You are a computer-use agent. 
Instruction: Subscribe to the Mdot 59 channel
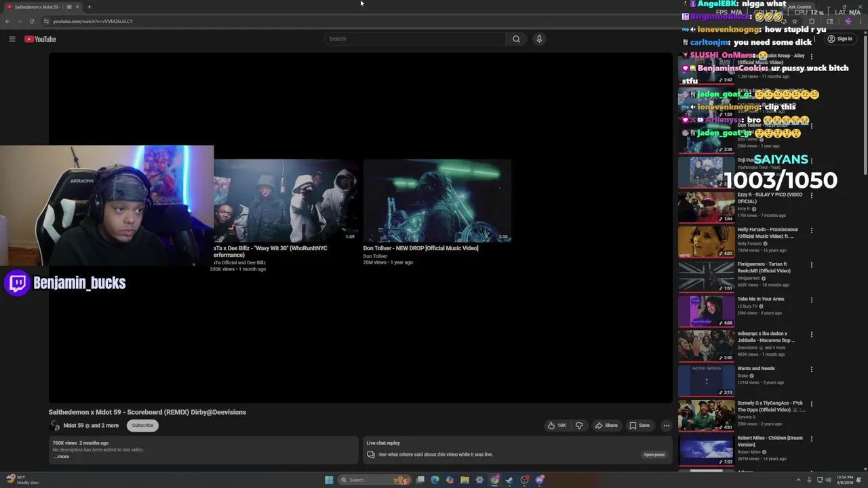(142, 426)
